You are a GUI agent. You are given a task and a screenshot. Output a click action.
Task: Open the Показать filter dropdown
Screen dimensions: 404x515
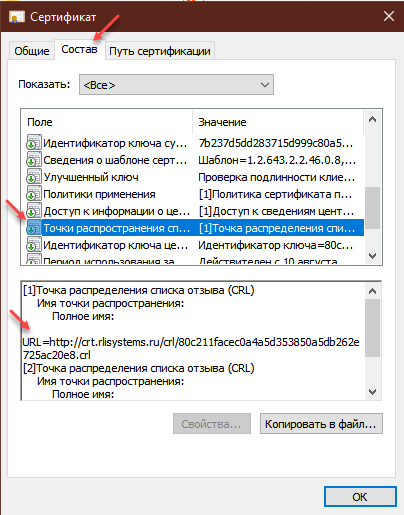click(x=176, y=85)
